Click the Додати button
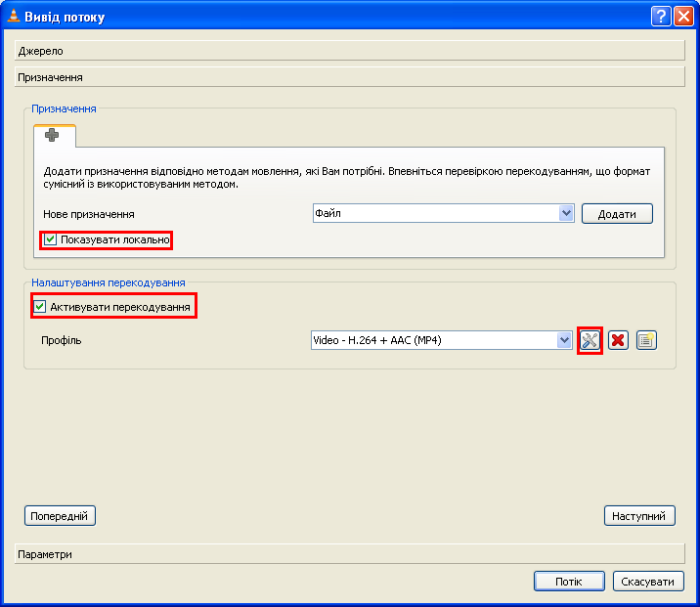Viewport: 700px width, 607px height. (617, 214)
